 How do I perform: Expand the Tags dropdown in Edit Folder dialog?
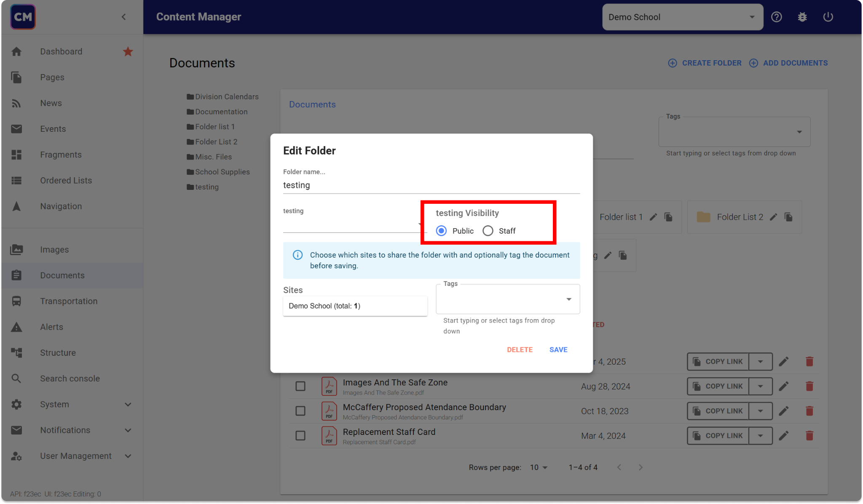click(568, 299)
